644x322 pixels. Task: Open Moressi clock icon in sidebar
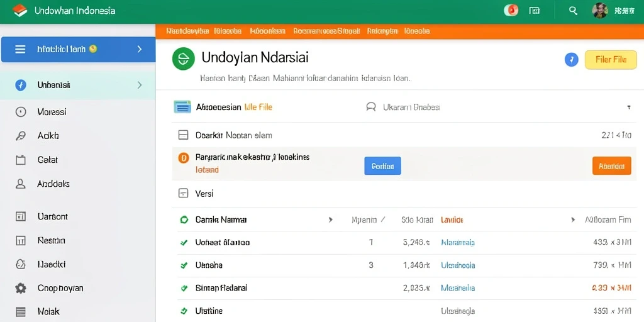tap(21, 112)
